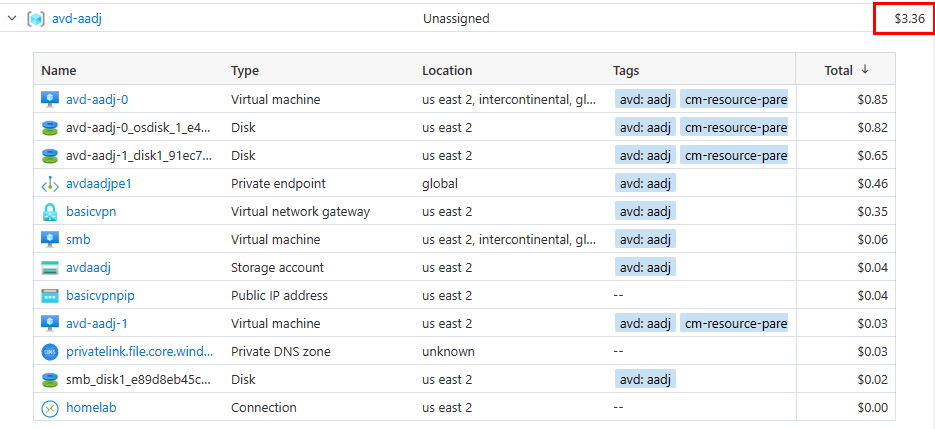This screenshot has height=429, width=935.
Task: Click the cm-resource-pare tag on avd-aadj-1
Action: click(x=734, y=323)
